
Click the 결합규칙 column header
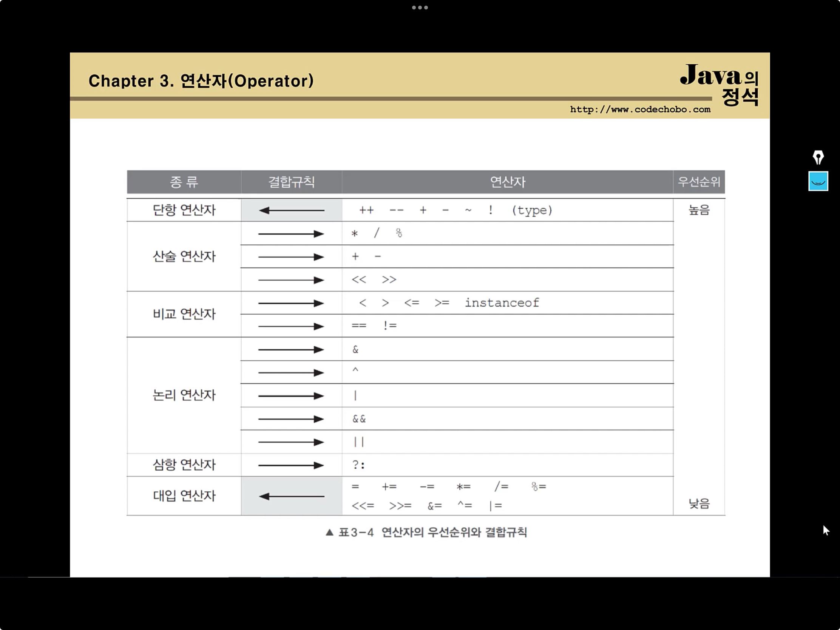[292, 182]
